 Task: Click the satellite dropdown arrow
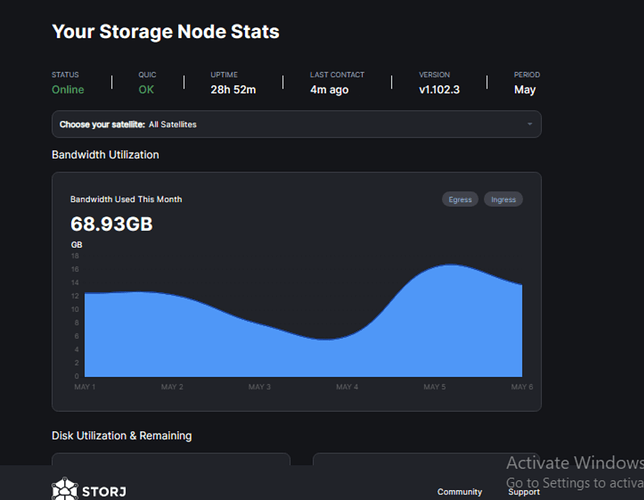pos(529,124)
